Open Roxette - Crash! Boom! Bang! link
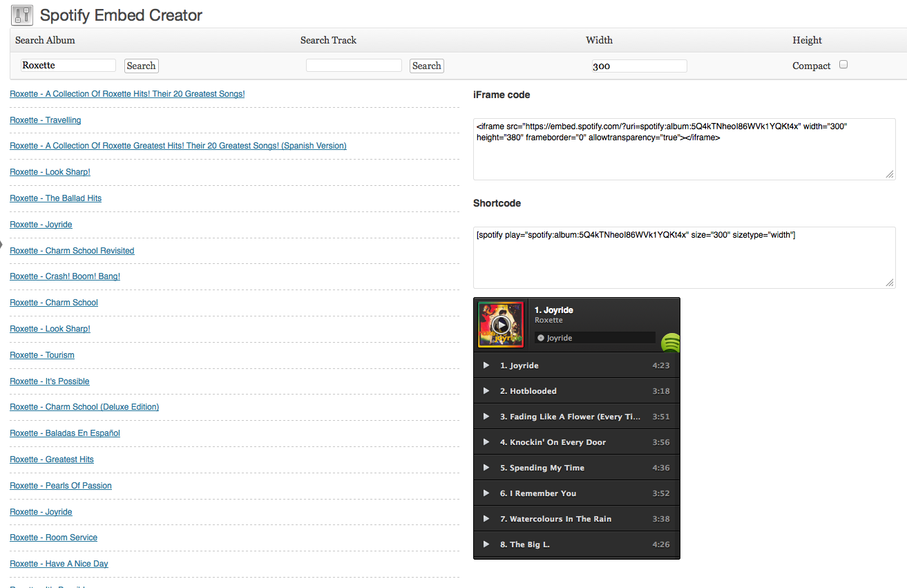 [x=65, y=276]
